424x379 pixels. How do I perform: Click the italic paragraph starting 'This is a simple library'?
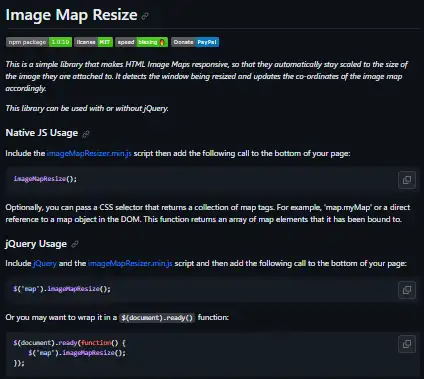point(207,76)
